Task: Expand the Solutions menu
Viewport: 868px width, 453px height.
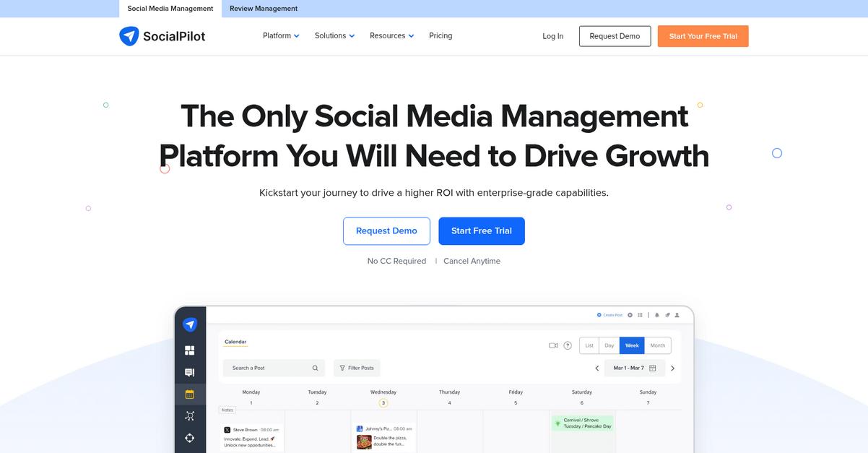Action: point(334,35)
